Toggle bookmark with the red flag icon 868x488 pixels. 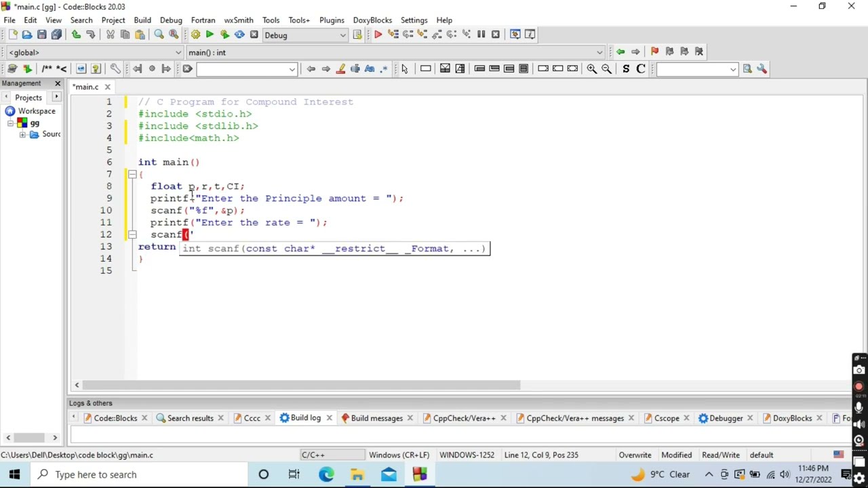654,52
